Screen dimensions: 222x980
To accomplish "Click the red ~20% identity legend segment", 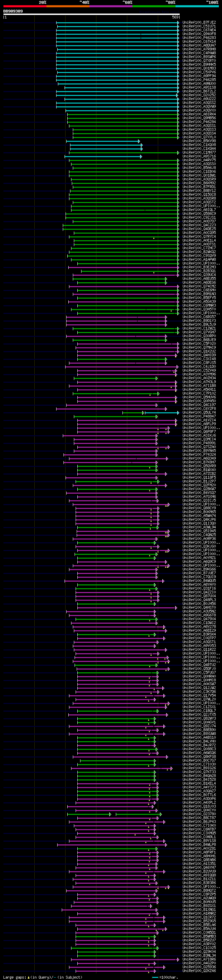I will 25,6.
